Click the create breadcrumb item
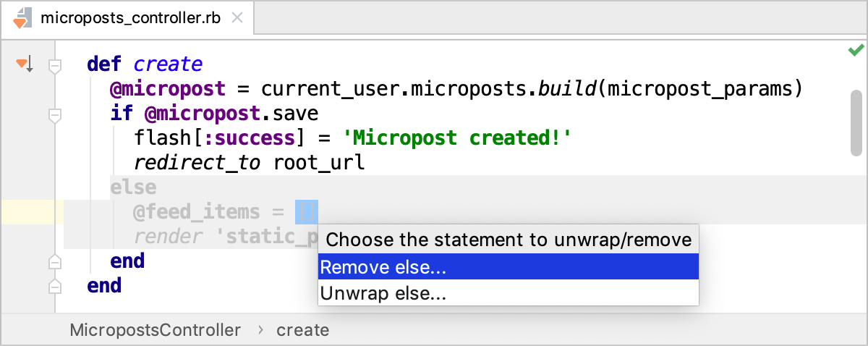 point(302,330)
